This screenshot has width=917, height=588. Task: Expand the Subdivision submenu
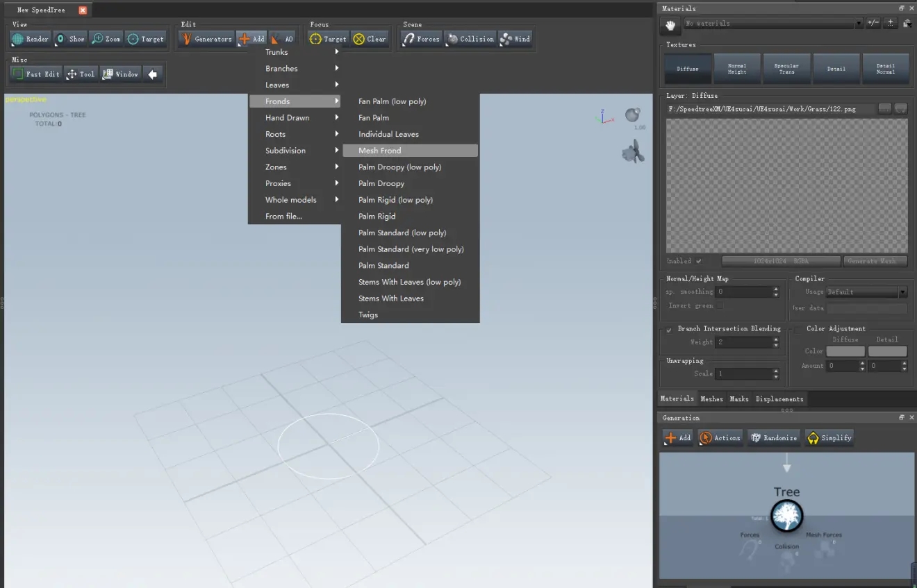click(295, 151)
